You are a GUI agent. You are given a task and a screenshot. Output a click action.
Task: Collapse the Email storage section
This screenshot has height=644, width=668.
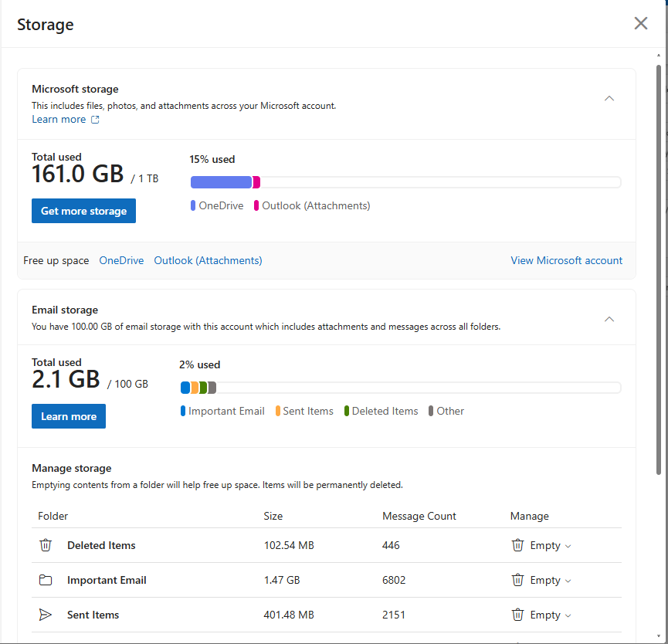(609, 319)
